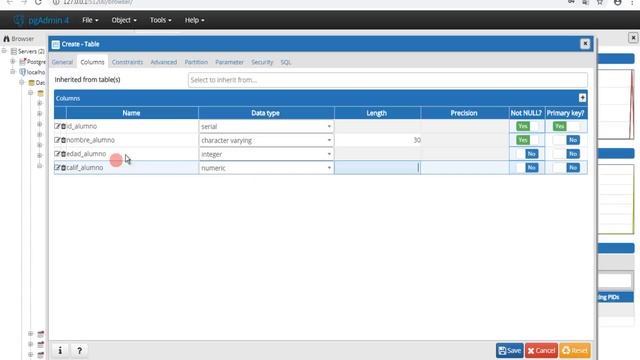Click the Data type column header
Viewport: 640px width, 360px height.
pos(266,113)
